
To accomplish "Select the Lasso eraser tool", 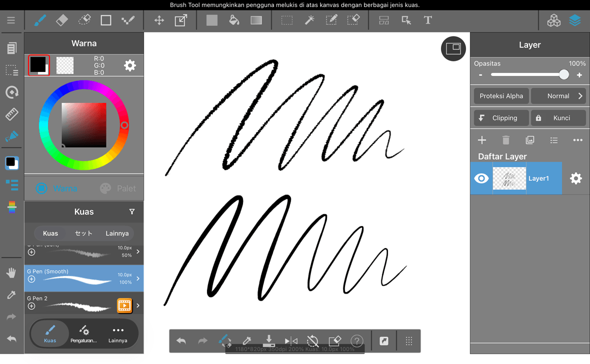I will (x=84, y=20).
